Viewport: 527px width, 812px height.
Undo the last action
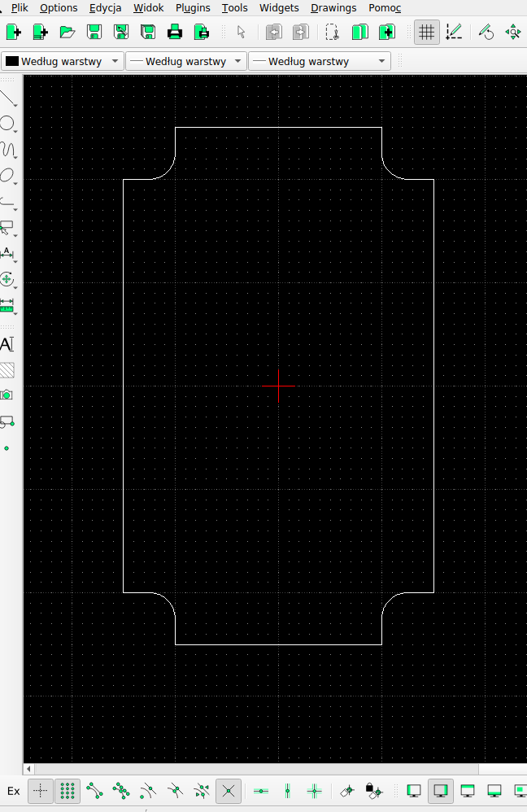click(274, 32)
